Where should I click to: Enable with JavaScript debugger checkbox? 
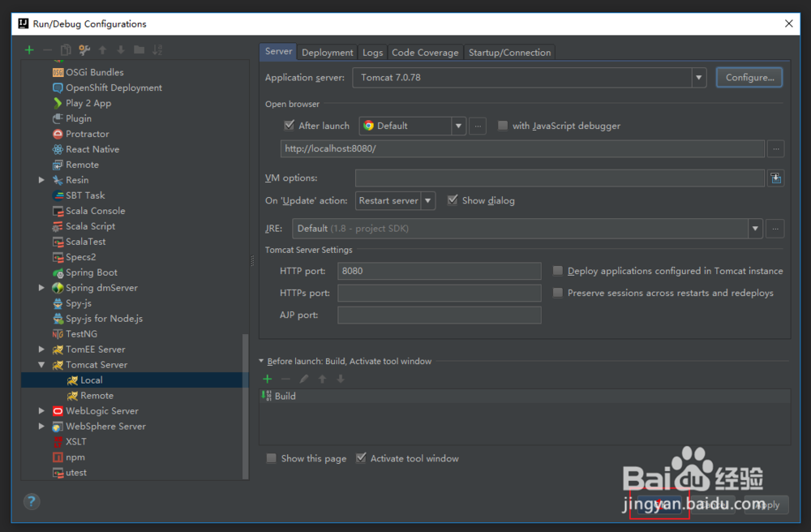(x=502, y=126)
